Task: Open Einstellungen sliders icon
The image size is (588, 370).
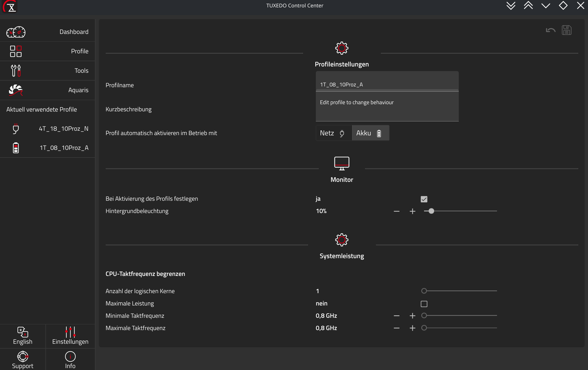Action: [x=70, y=332]
